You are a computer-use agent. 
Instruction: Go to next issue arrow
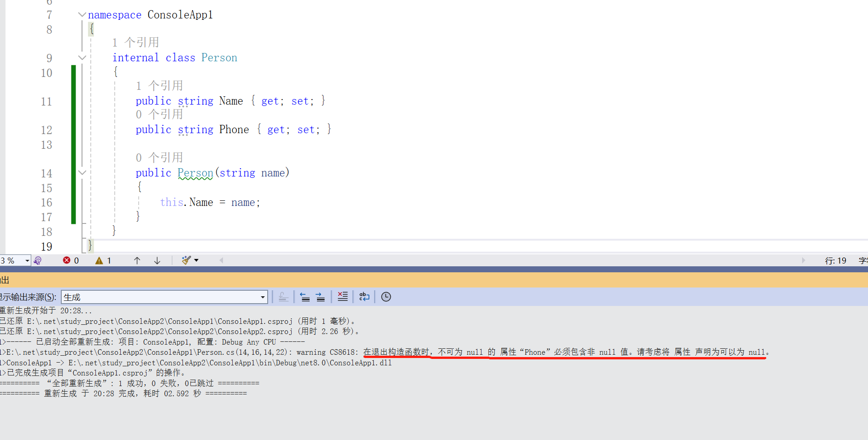tap(157, 261)
